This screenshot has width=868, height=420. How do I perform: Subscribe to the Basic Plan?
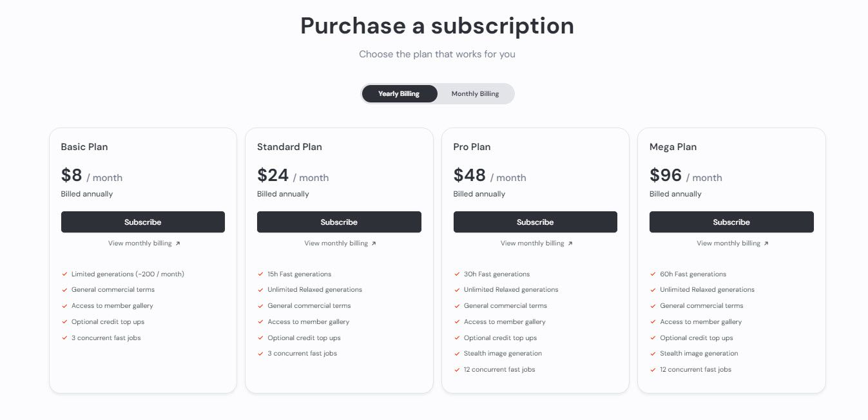(x=142, y=222)
